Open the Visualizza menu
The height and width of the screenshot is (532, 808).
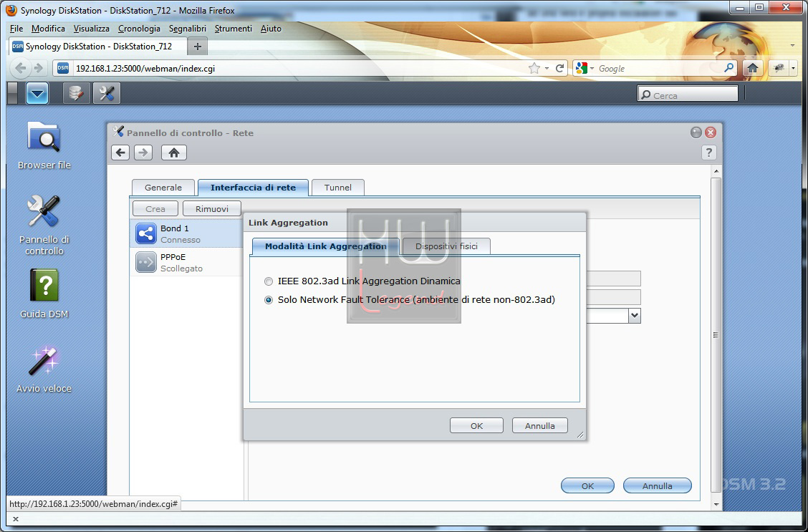[x=91, y=29]
